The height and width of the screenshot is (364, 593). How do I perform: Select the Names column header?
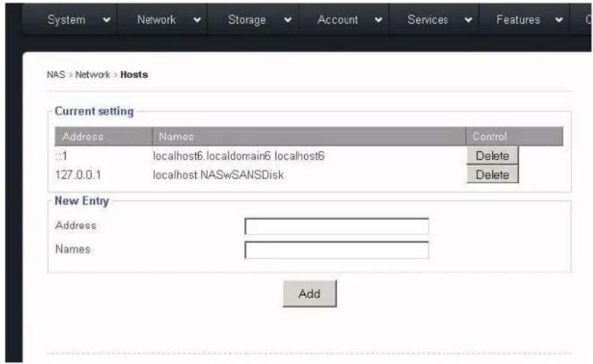(x=309, y=136)
